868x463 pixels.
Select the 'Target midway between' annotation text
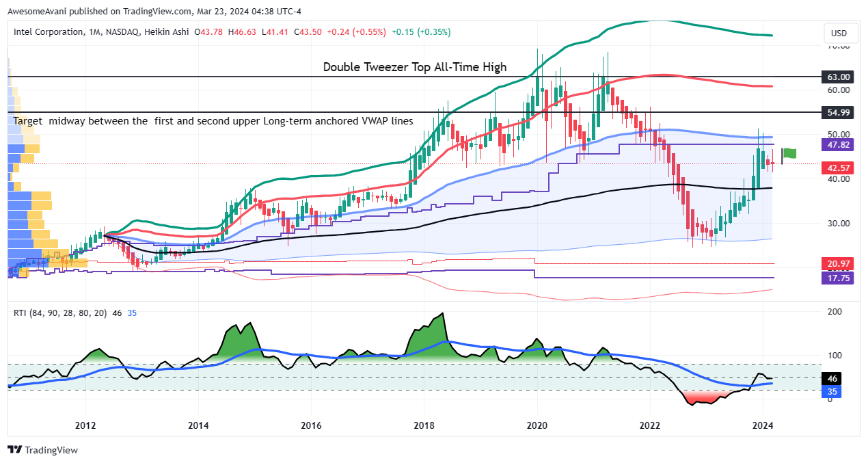tap(213, 121)
